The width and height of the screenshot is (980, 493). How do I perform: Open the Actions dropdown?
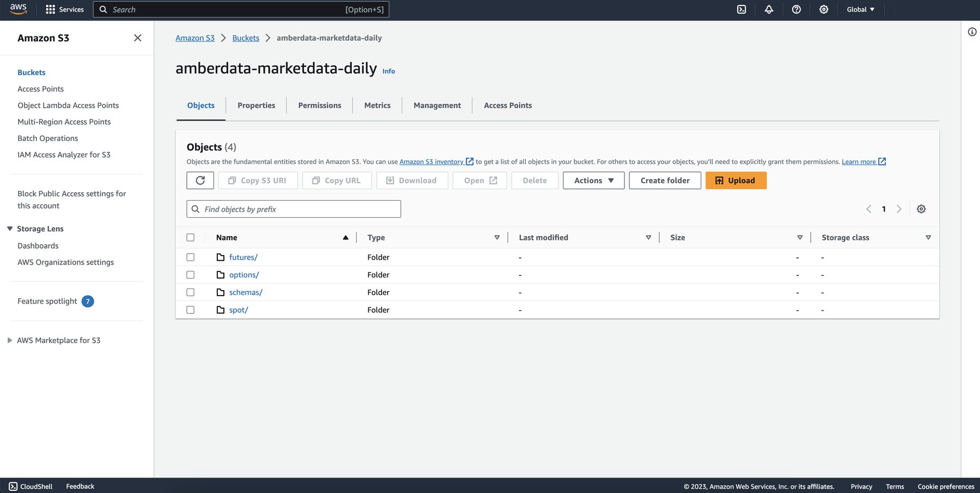click(x=593, y=180)
